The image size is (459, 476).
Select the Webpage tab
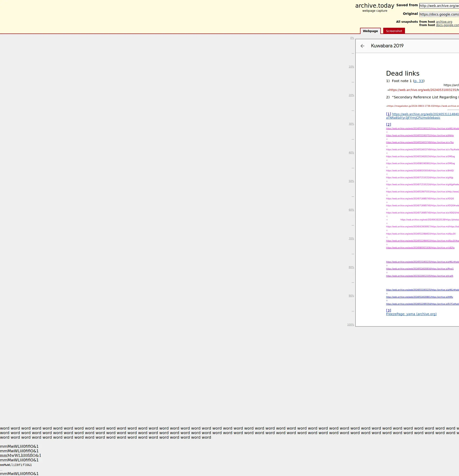[370, 31]
